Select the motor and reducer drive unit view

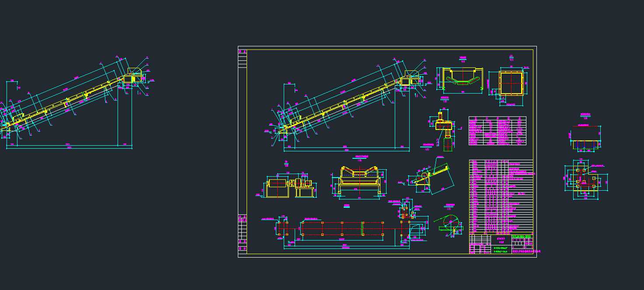click(x=289, y=185)
